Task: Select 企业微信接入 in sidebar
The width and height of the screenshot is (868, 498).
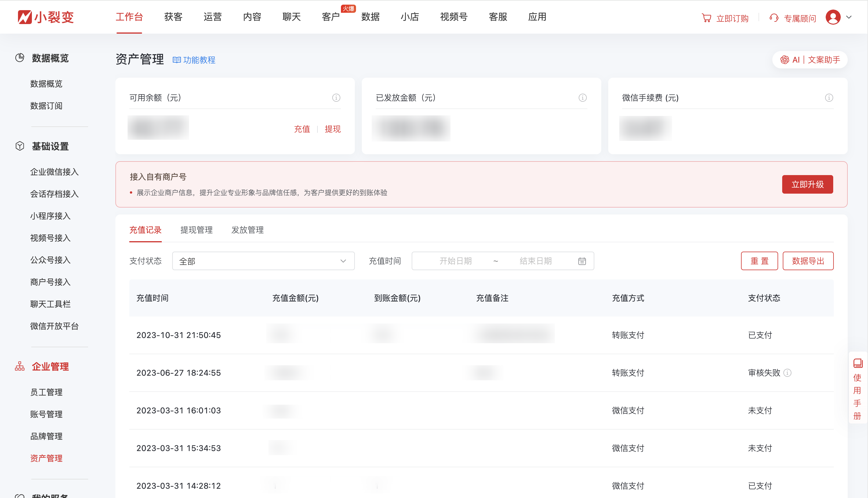Action: pos(55,172)
